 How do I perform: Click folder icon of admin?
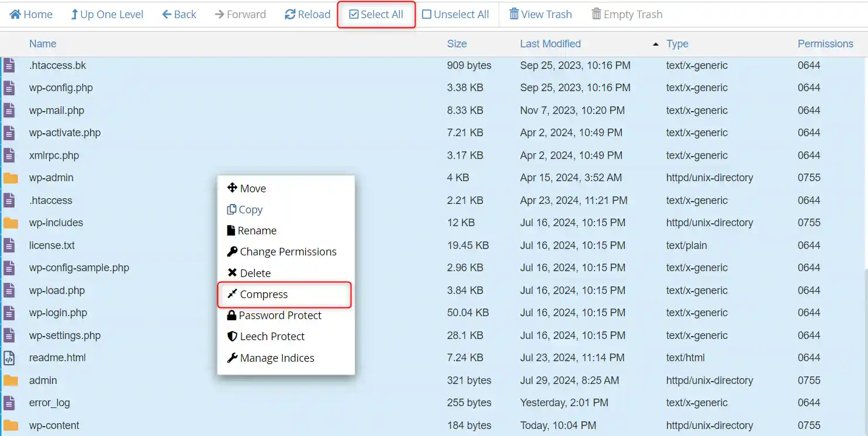(11, 380)
